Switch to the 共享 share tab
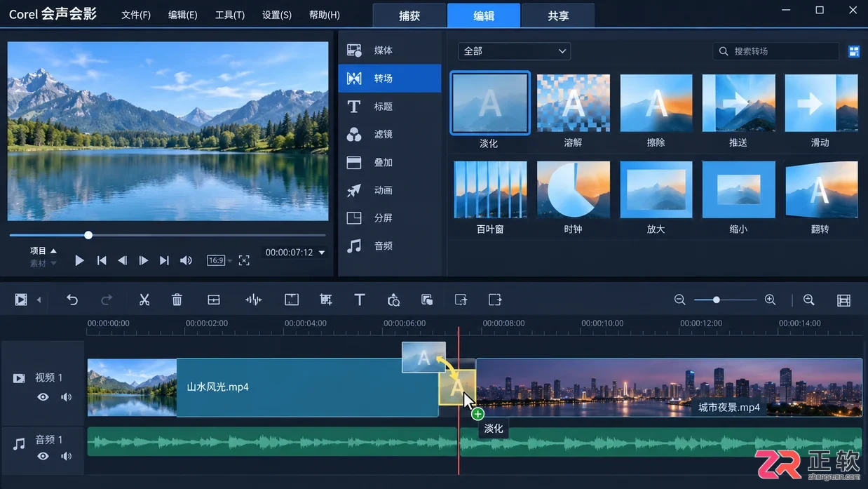868x489 pixels. tap(558, 15)
